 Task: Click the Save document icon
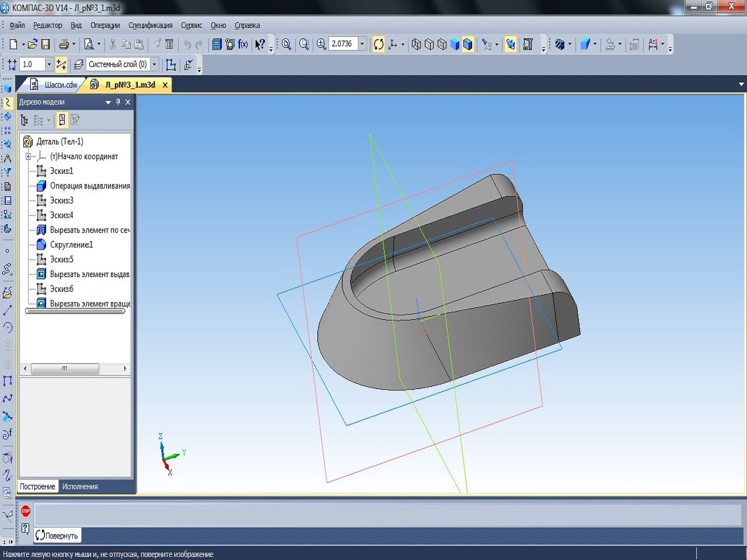pyautogui.click(x=46, y=44)
